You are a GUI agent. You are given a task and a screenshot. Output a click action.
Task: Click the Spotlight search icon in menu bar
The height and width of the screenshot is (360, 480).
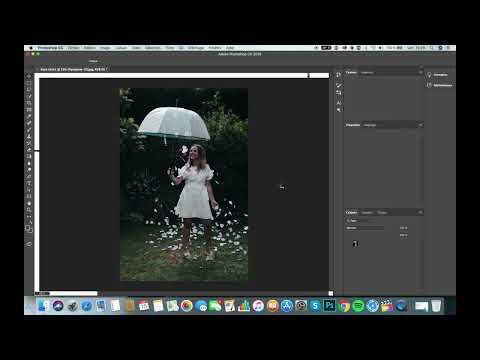pos(432,48)
